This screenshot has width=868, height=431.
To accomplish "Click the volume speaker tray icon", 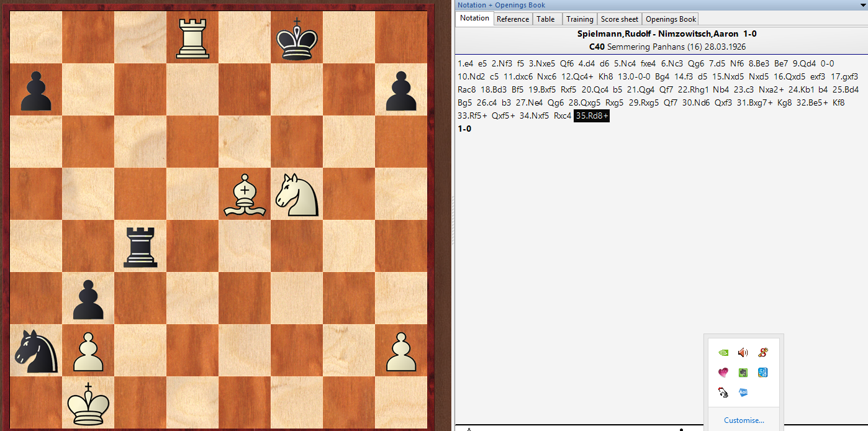I will click(x=743, y=353).
